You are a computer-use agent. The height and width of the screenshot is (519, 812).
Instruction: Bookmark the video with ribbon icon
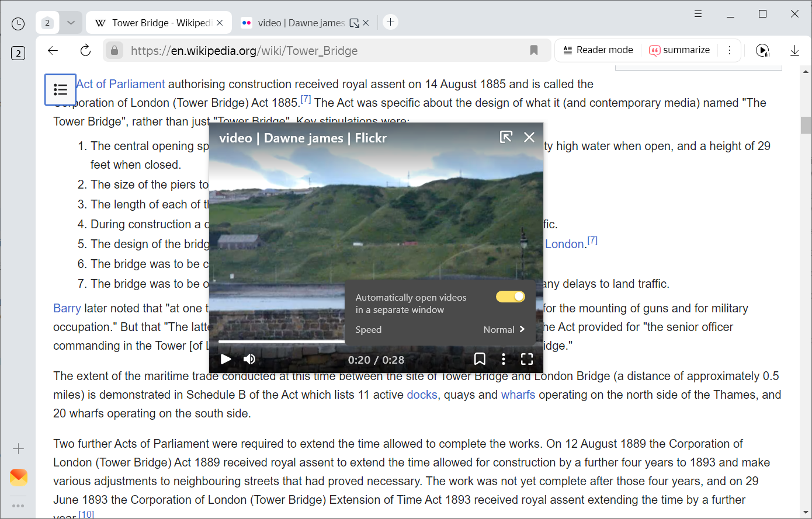(480, 359)
